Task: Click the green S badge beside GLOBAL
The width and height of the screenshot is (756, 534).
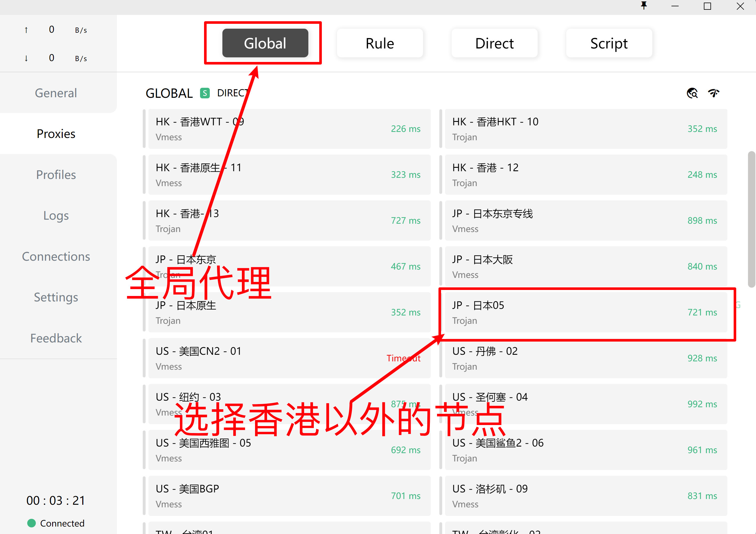Action: (205, 93)
